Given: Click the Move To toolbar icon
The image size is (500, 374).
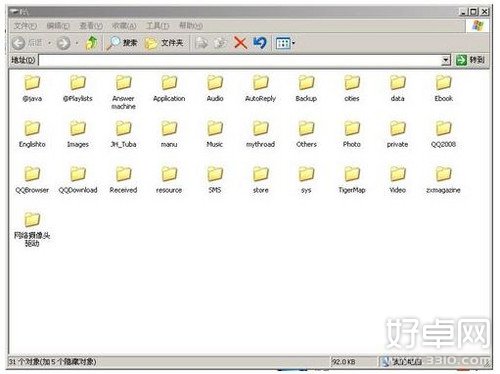Looking at the screenshot, I should tap(201, 43).
